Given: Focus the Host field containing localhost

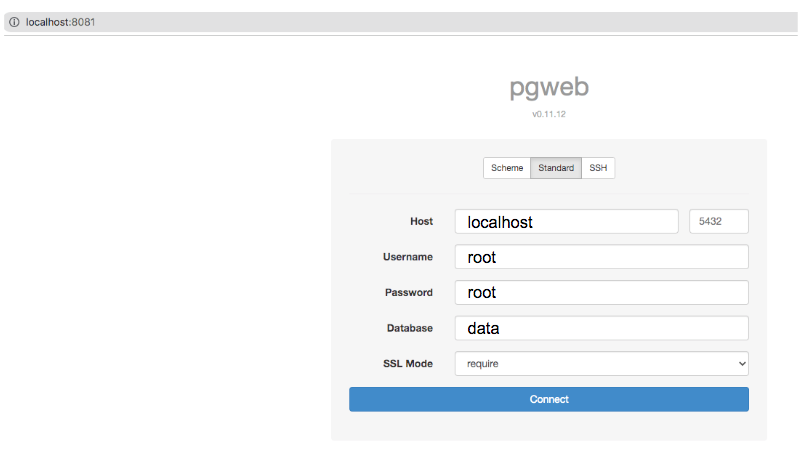Looking at the screenshot, I should click(x=566, y=222).
